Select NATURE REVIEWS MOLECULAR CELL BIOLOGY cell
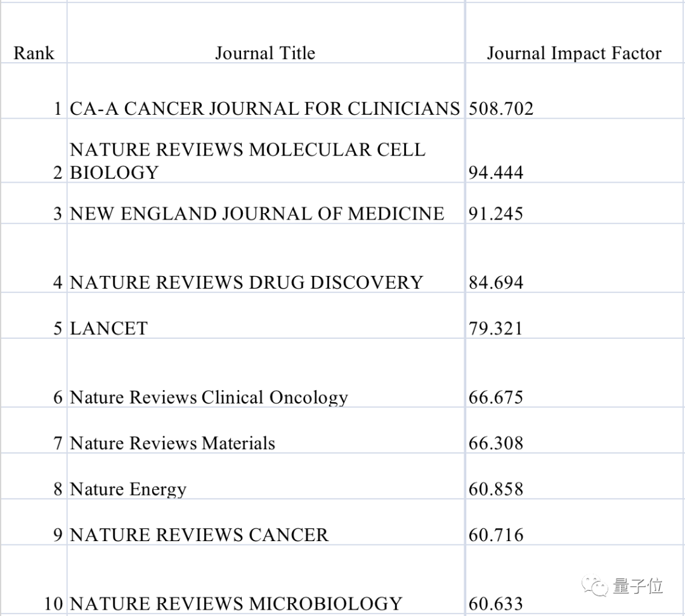Image resolution: width=685 pixels, height=616 pixels. [266, 150]
